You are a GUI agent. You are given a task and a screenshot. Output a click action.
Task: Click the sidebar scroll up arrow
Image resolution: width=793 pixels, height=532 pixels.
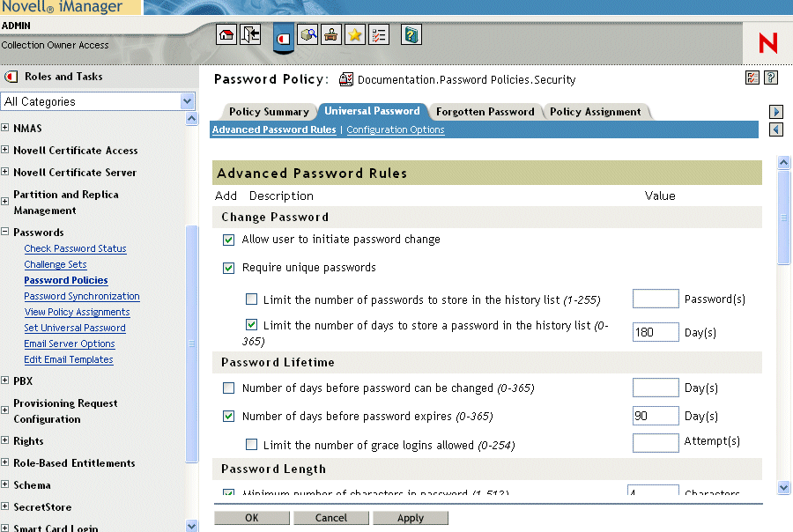pos(192,119)
